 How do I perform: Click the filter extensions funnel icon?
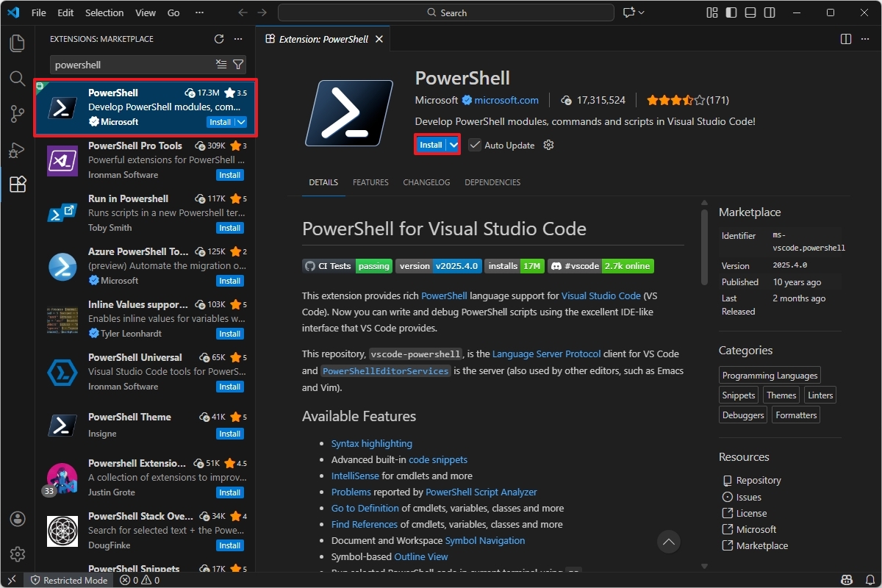pos(238,65)
